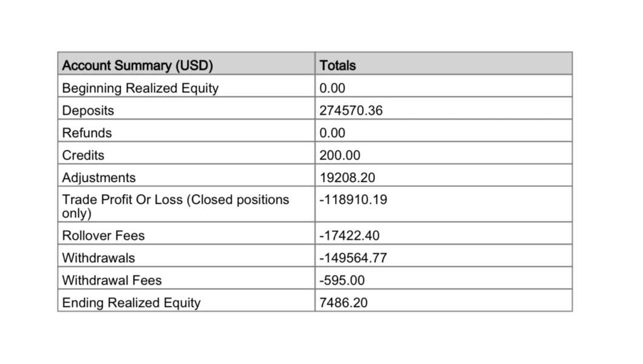This screenshot has height=364, width=643.
Task: Select the 19208.20 adjustments value
Action: coord(348,178)
